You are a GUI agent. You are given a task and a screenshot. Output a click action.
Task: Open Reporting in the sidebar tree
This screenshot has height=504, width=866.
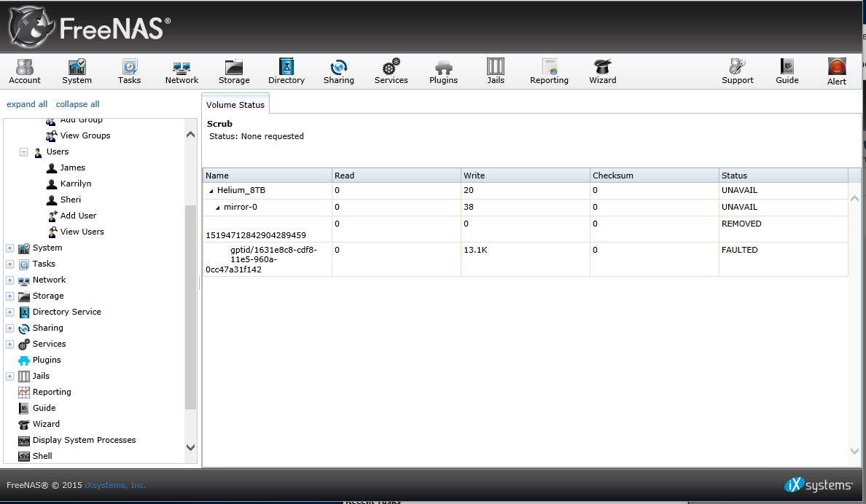tap(51, 391)
